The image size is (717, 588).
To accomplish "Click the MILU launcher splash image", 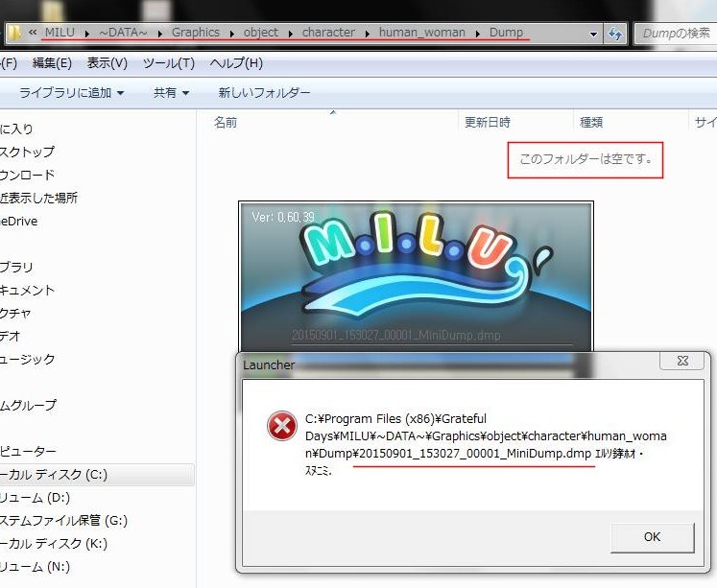I will coord(416,275).
